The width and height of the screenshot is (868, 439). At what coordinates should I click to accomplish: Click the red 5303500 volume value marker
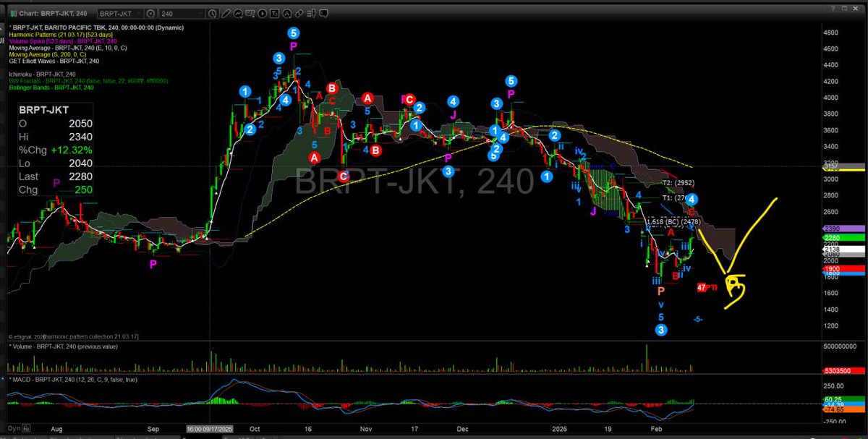coord(842,370)
